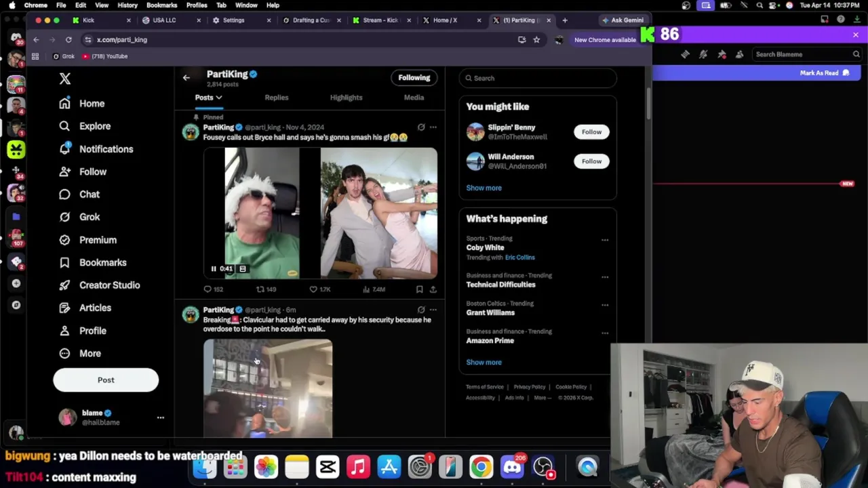Open Music app from the Dock
This screenshot has width=868, height=488.
pos(358,467)
